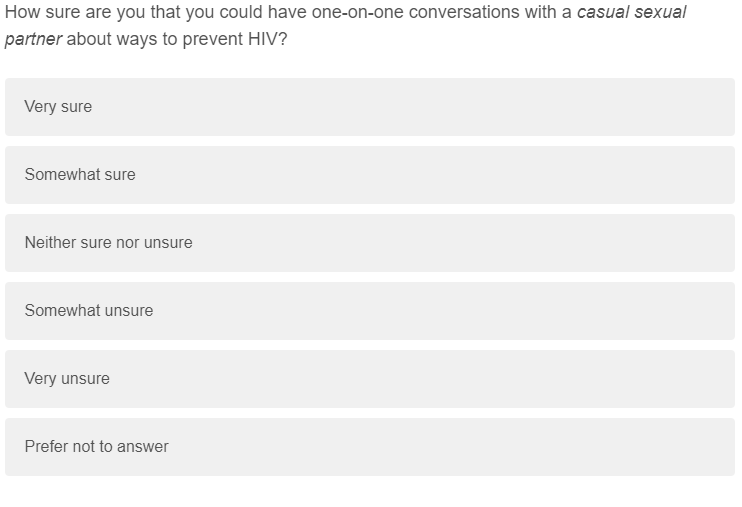742x507 pixels.
Task: Click the "Somewhat sure" text label
Action: [80, 175]
